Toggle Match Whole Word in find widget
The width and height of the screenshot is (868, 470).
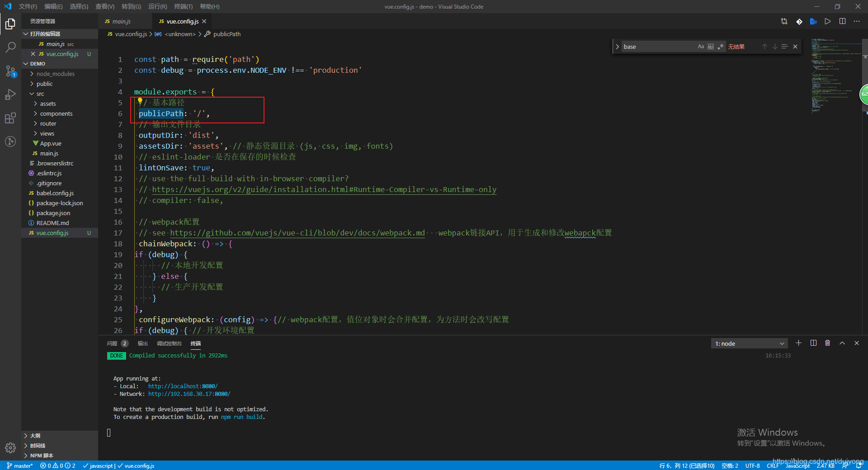pos(711,47)
